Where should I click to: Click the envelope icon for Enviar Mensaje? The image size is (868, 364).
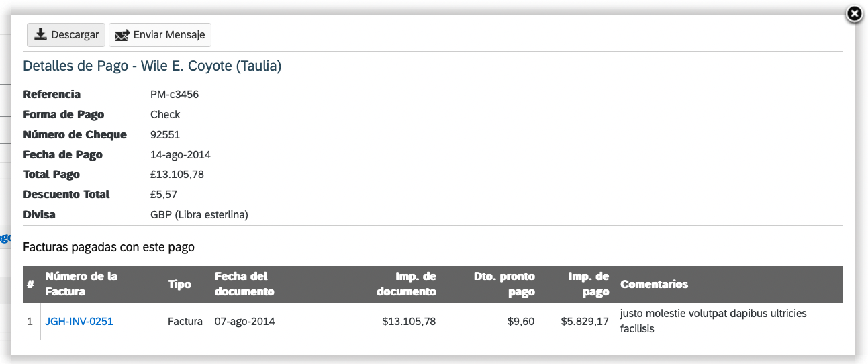click(122, 35)
